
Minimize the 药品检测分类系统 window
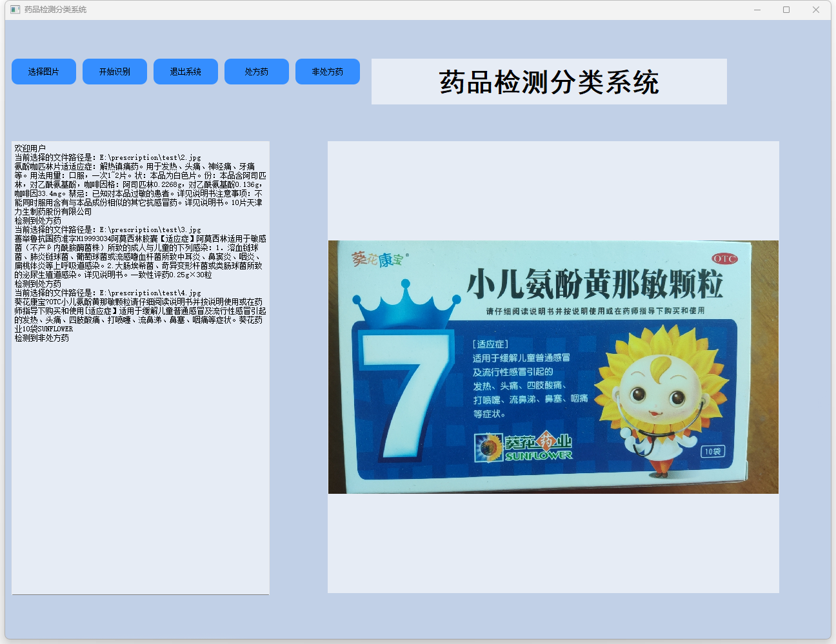point(757,10)
